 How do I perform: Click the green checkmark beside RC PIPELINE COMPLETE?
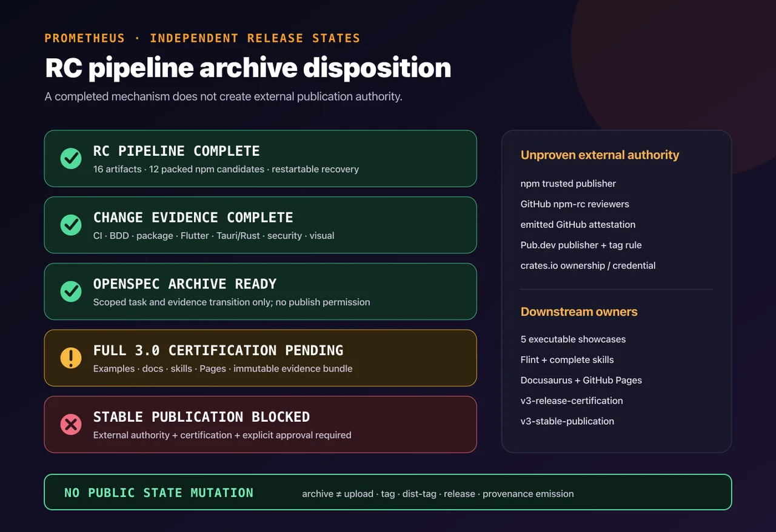(x=71, y=159)
